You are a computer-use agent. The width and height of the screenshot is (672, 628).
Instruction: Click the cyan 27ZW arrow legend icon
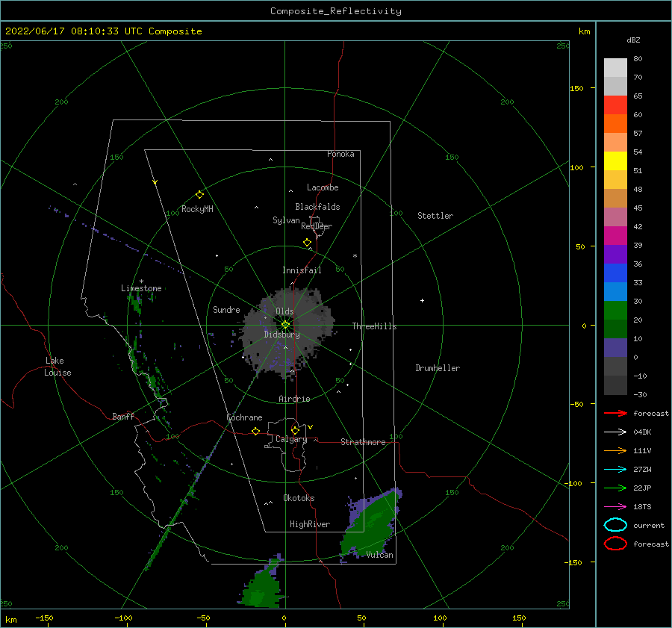tap(615, 470)
